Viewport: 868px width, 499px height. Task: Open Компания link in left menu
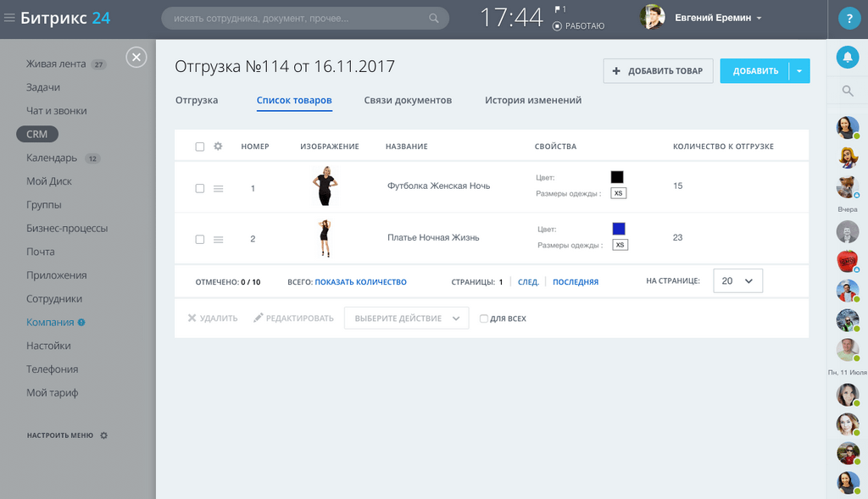coord(50,323)
